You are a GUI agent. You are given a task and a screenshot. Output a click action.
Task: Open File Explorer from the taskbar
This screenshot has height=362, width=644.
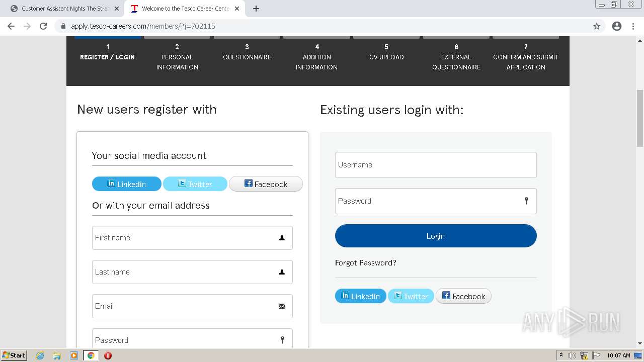[x=57, y=355]
